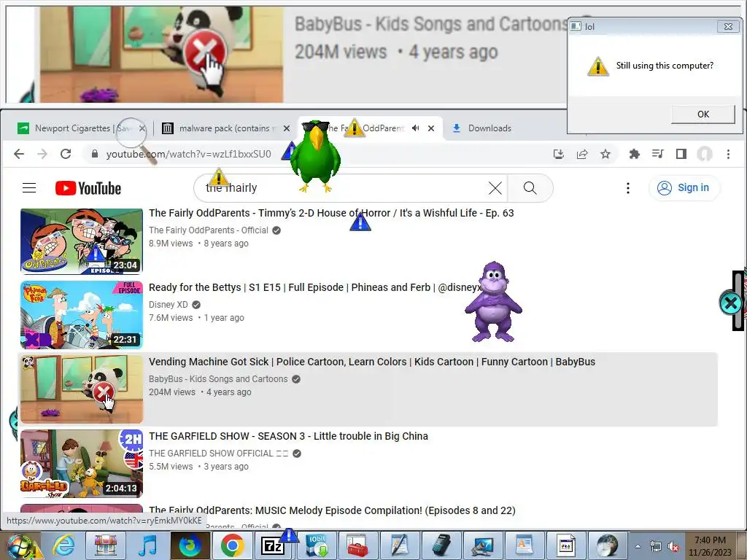Clear the YouTube search box with X

[495, 188]
